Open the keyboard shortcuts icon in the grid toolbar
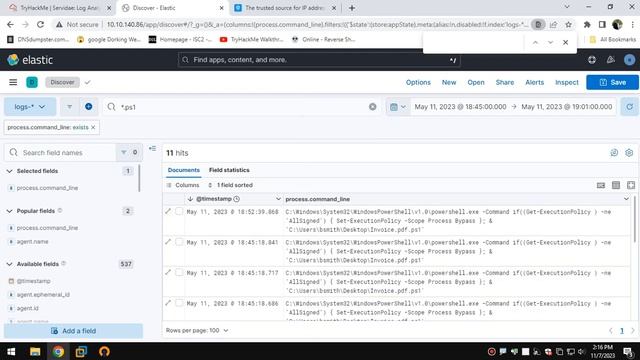 (x=601, y=185)
